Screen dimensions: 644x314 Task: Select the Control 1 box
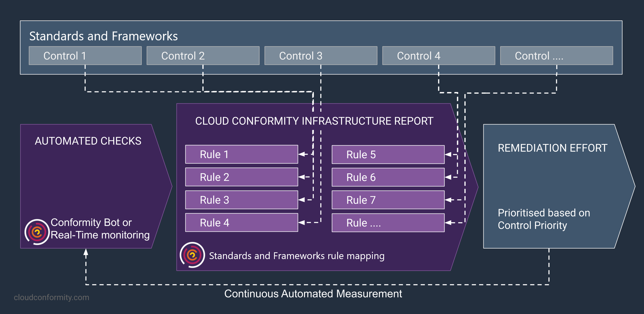[85, 56]
